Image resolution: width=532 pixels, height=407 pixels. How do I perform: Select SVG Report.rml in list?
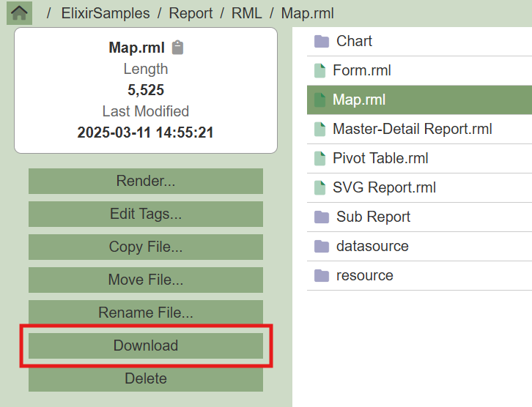point(419,187)
